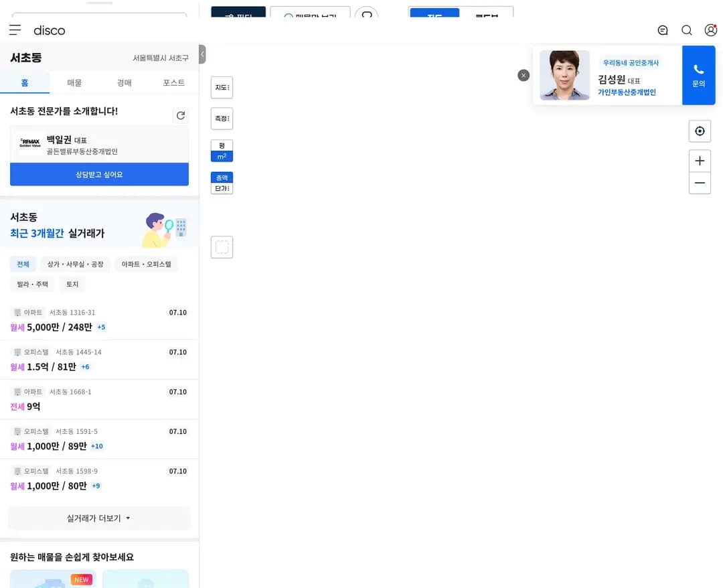Open the 백일권 대표 expert card

click(x=99, y=145)
